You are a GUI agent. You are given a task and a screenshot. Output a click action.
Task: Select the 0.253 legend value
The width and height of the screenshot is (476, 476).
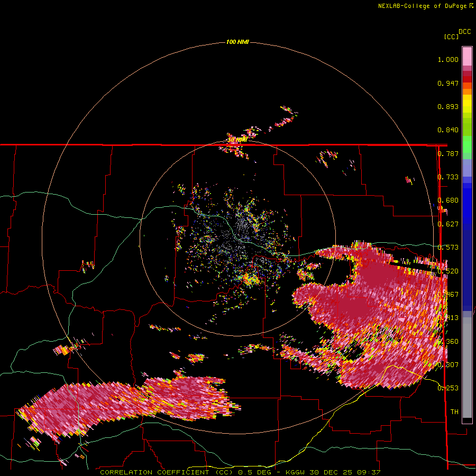pos(448,388)
